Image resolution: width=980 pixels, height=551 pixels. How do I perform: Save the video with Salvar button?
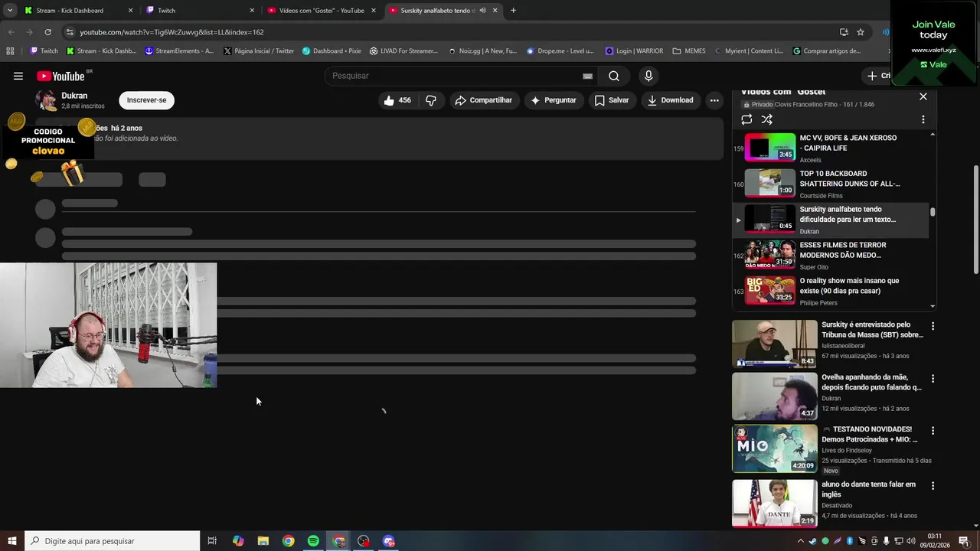[612, 100]
